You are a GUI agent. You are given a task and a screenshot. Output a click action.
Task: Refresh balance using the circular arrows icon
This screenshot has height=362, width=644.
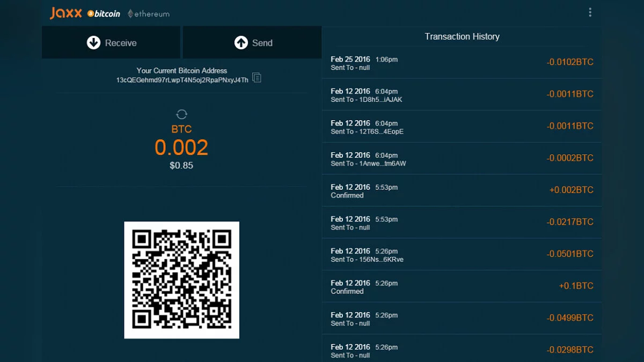[x=182, y=114]
